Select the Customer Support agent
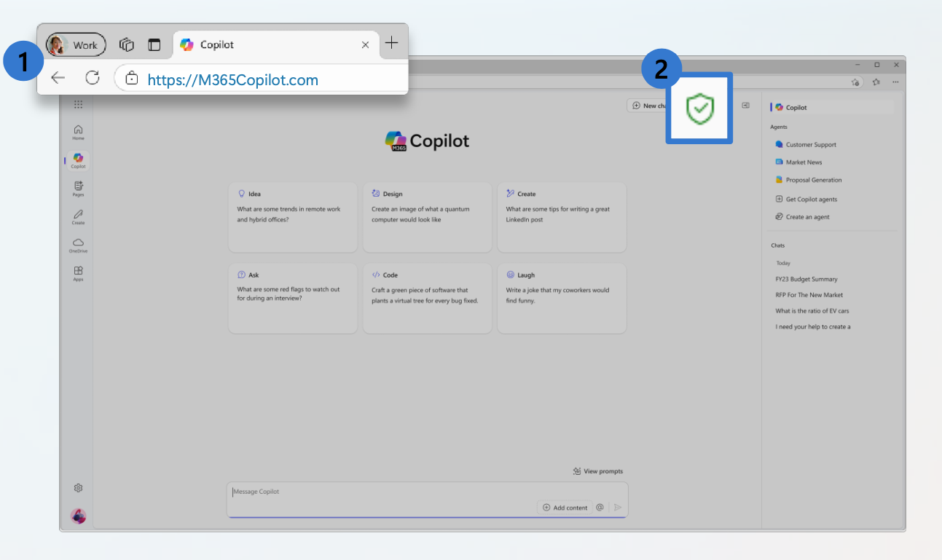Image resolution: width=942 pixels, height=560 pixels. click(x=810, y=145)
